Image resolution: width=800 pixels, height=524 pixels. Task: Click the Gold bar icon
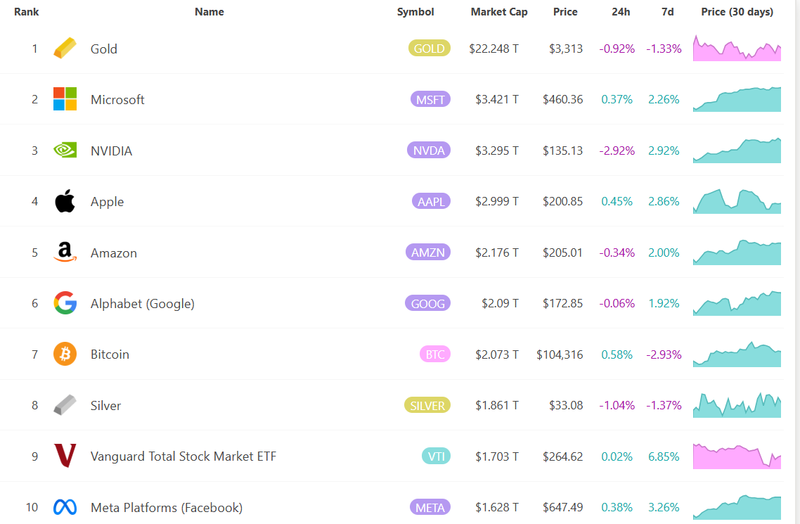click(65, 48)
